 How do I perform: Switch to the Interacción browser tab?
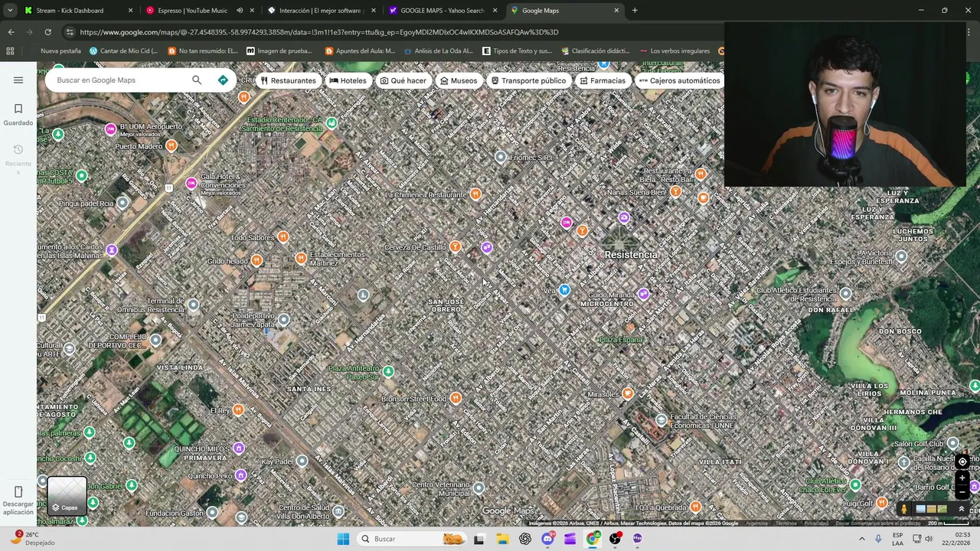coord(320,11)
